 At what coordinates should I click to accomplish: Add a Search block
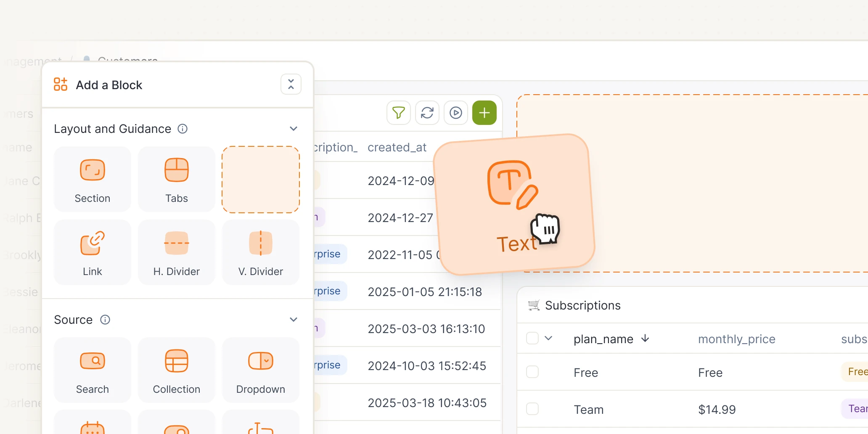click(92, 370)
